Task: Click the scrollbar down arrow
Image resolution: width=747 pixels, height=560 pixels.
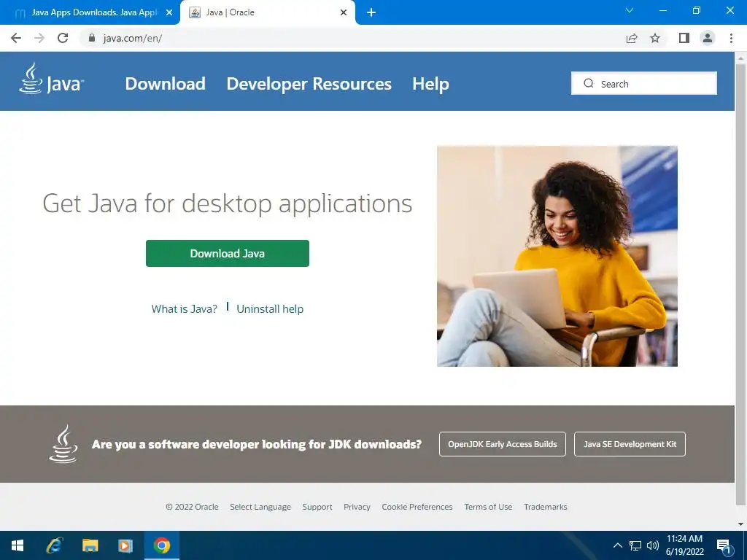Action: [x=741, y=524]
